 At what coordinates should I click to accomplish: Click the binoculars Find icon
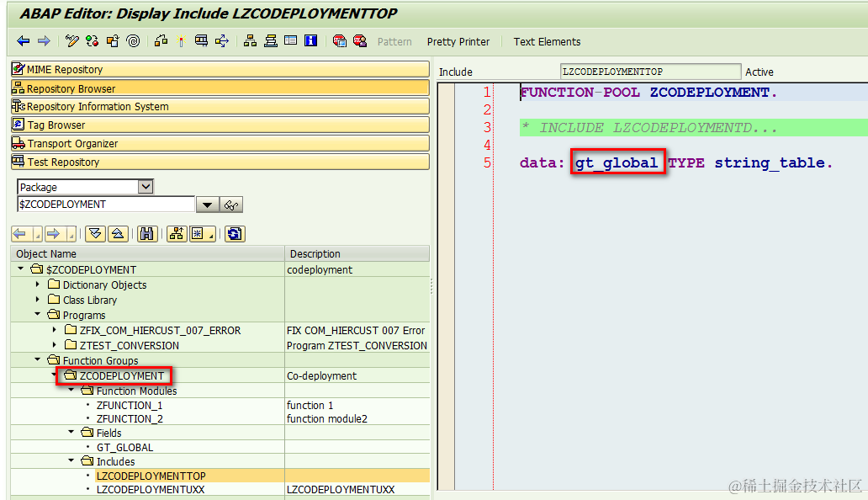pos(146,234)
